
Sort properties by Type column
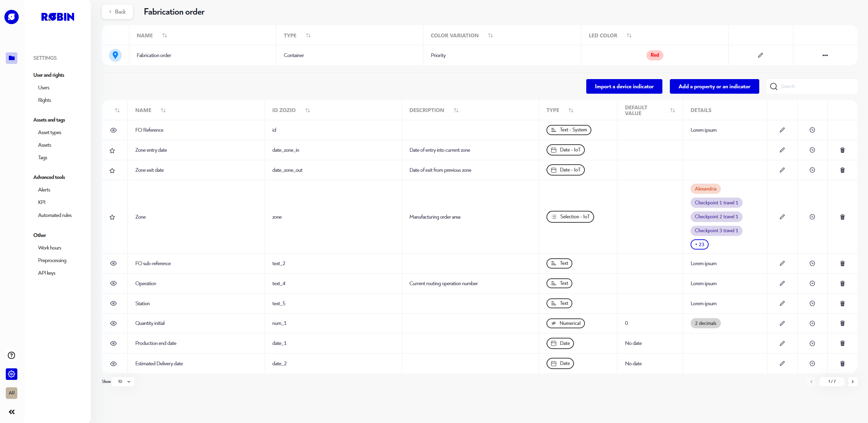[x=571, y=110]
